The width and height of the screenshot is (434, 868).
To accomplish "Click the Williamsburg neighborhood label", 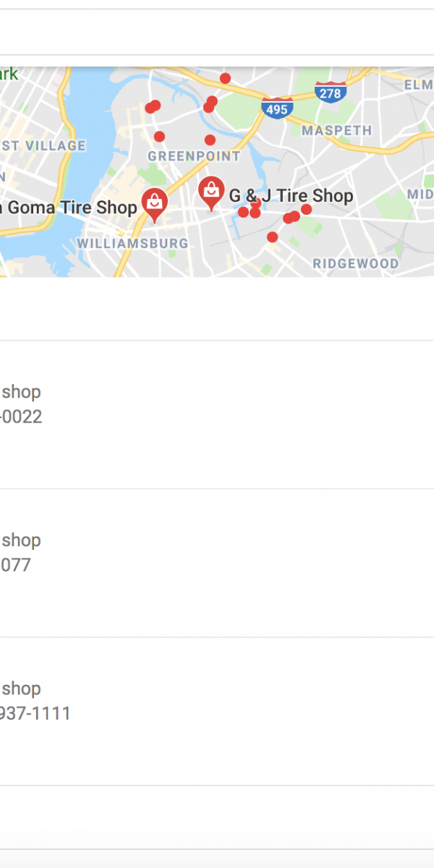I will (132, 243).
